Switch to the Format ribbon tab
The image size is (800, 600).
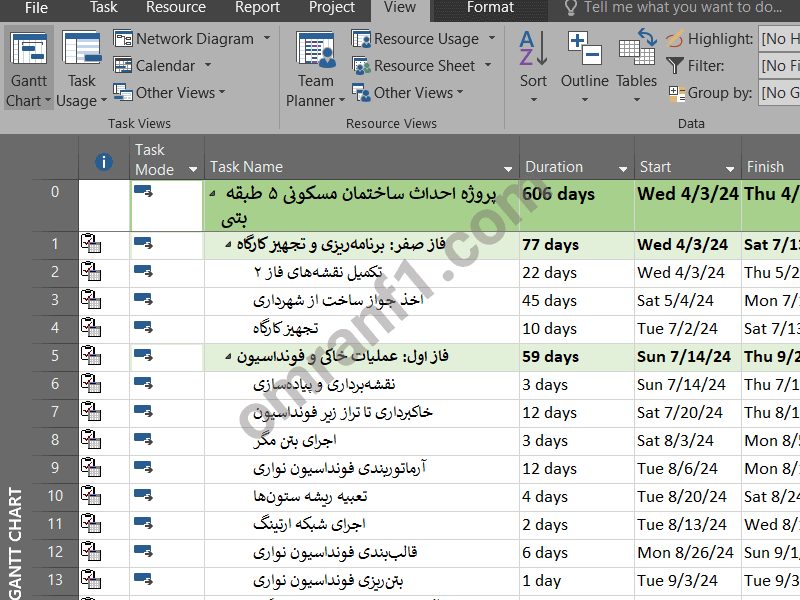click(x=491, y=8)
